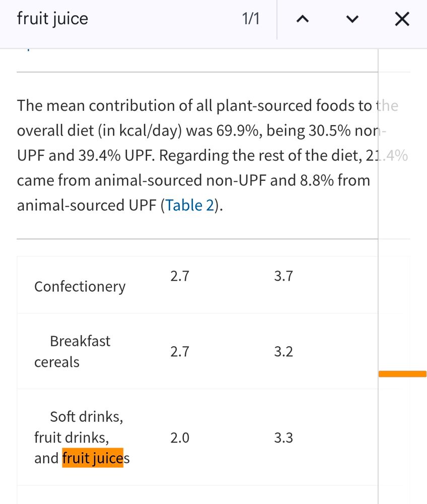Click the 3.2 value for Breakfast cereals
427x504 pixels.
(283, 352)
